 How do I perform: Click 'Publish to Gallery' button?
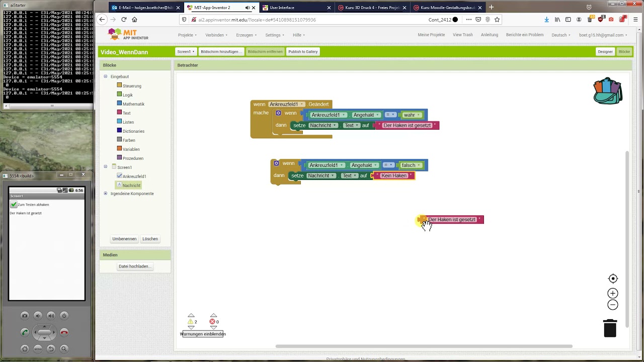pyautogui.click(x=303, y=52)
